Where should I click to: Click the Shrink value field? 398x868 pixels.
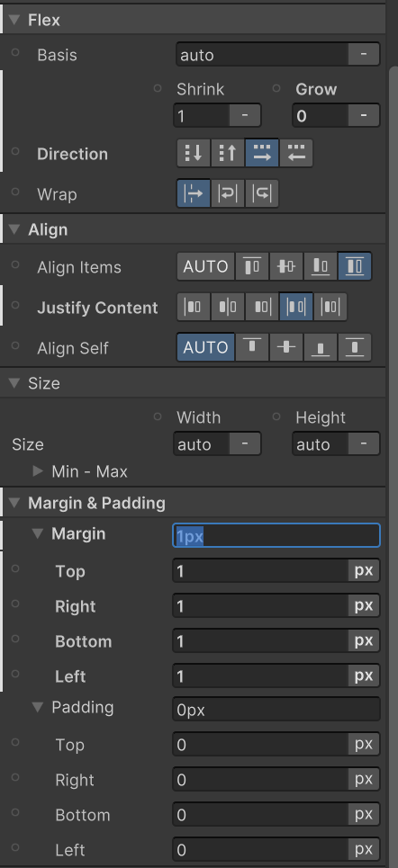point(201,116)
